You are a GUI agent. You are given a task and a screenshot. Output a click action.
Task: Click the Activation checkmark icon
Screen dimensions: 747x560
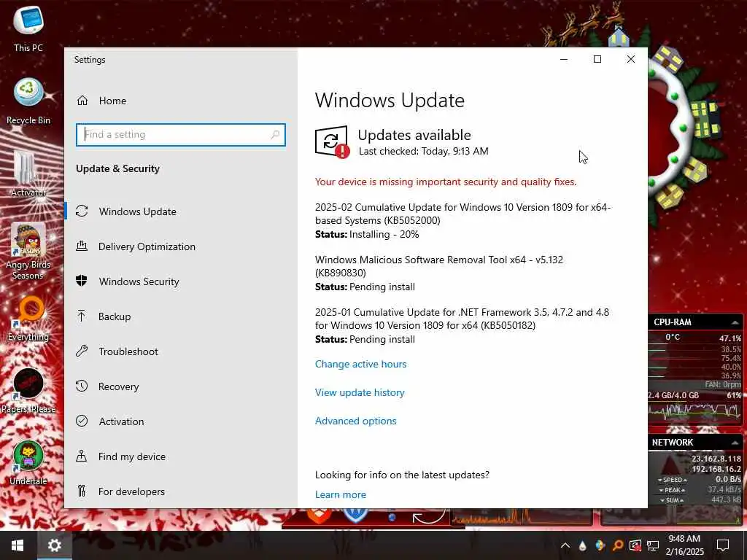coord(82,421)
